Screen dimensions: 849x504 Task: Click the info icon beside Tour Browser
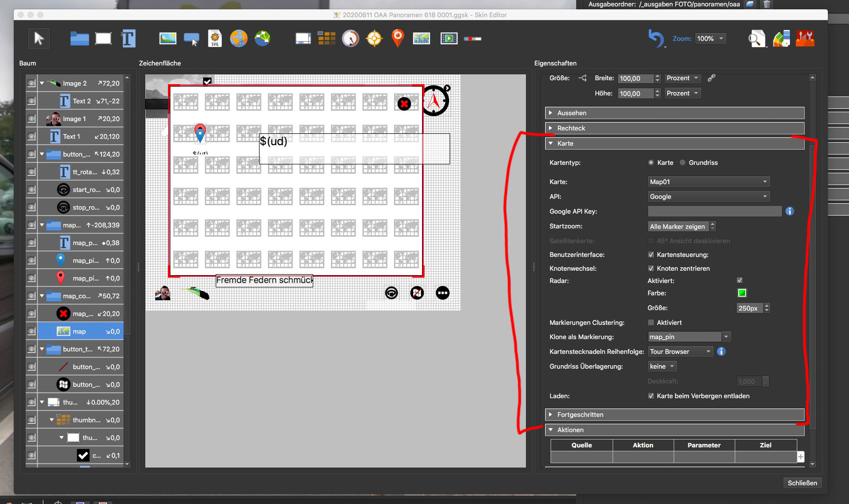(x=721, y=351)
